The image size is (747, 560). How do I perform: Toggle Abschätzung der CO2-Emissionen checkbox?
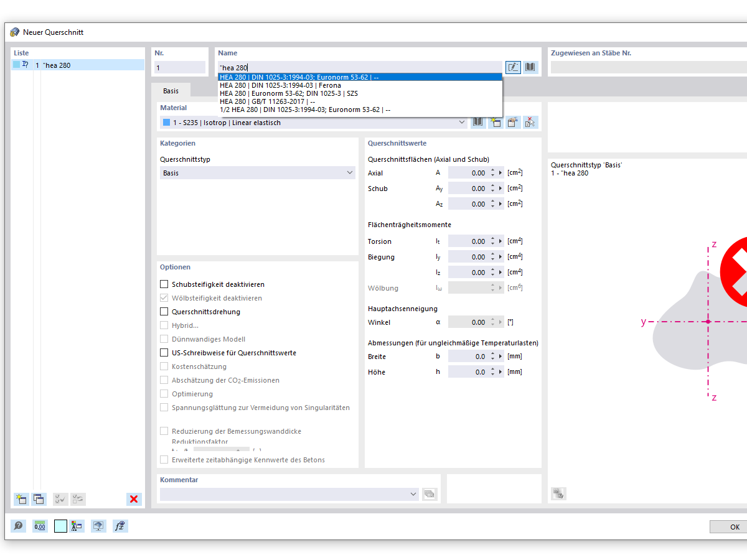(x=164, y=380)
